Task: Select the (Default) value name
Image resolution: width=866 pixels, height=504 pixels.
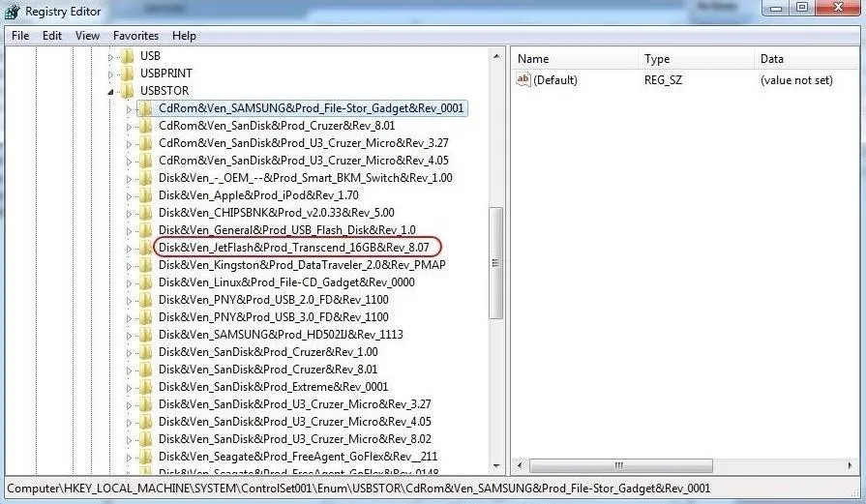Action: 555,80
